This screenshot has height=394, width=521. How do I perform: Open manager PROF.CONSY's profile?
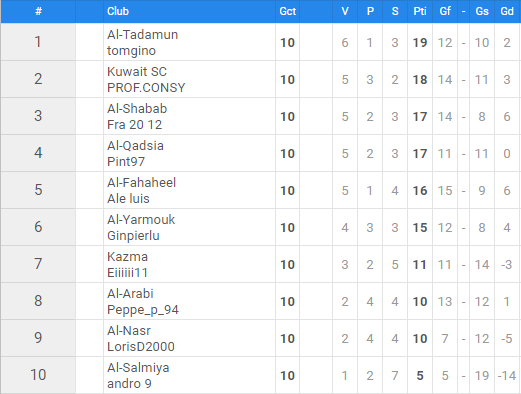[146, 88]
